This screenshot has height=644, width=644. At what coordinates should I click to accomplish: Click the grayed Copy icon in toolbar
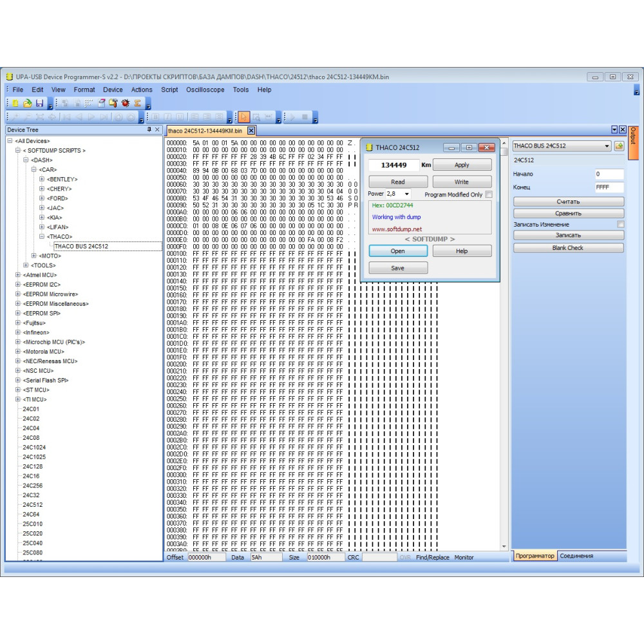[x=65, y=103]
